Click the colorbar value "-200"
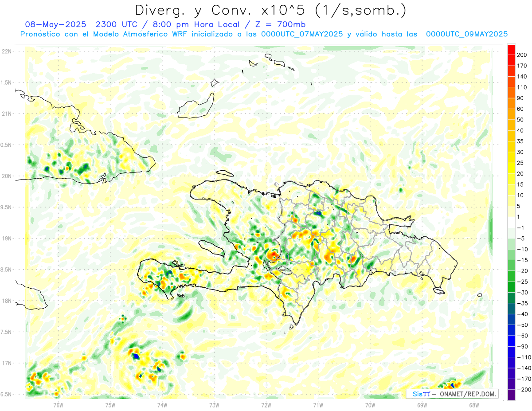The width and height of the screenshot is (532, 411). 524,390
